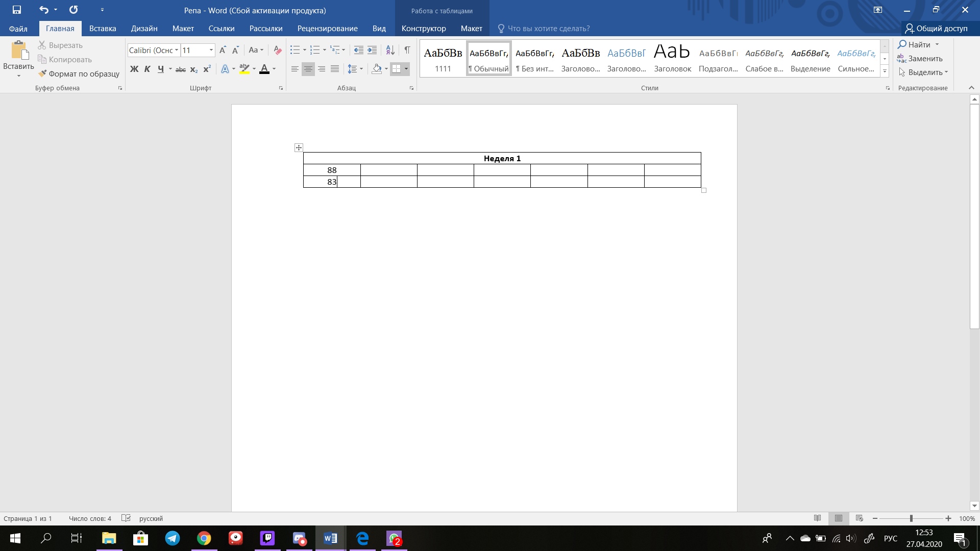
Task: Switch to the Read Mode view icon
Action: [x=817, y=518]
